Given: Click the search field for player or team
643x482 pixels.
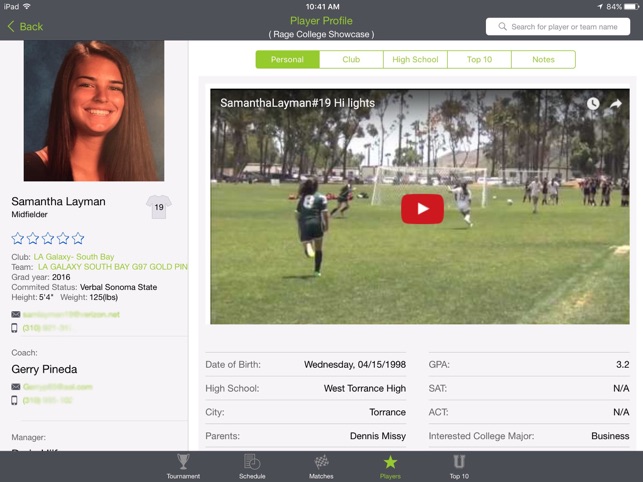Looking at the screenshot, I should [558, 27].
